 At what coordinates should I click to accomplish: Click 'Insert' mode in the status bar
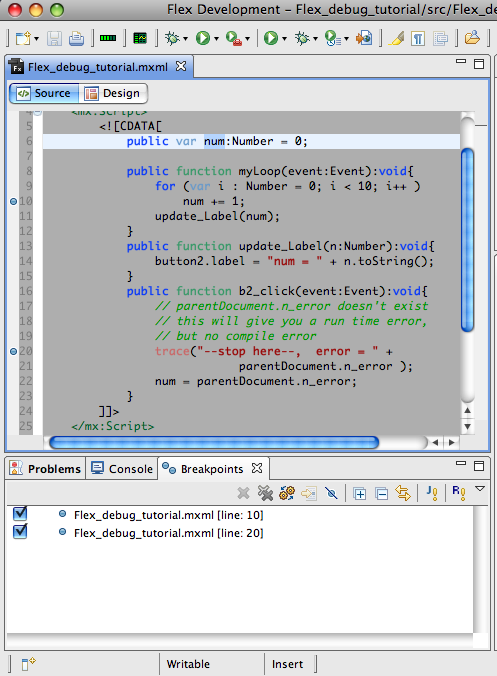point(288,664)
